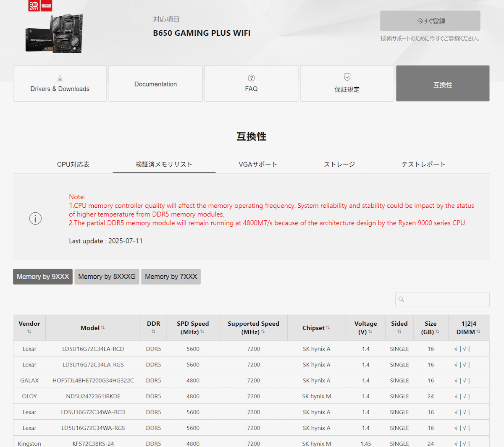The image size is (504, 447).
Task: Click model LD5U16G72C34WA-RCD cell
Action: coord(93,412)
